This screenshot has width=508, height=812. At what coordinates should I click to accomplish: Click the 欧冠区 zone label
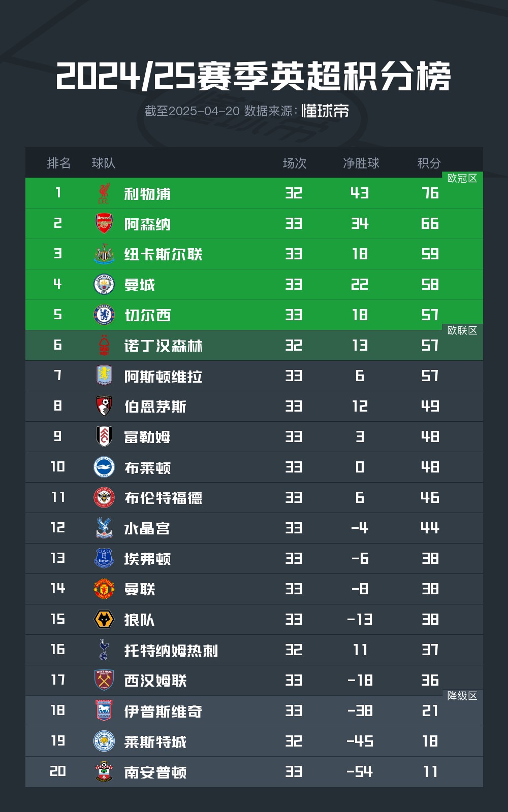(x=462, y=178)
